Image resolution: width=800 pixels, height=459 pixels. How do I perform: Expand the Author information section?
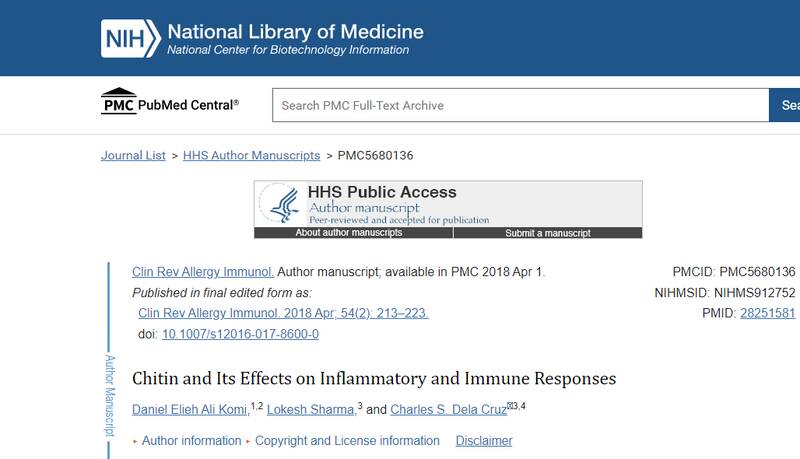[191, 441]
